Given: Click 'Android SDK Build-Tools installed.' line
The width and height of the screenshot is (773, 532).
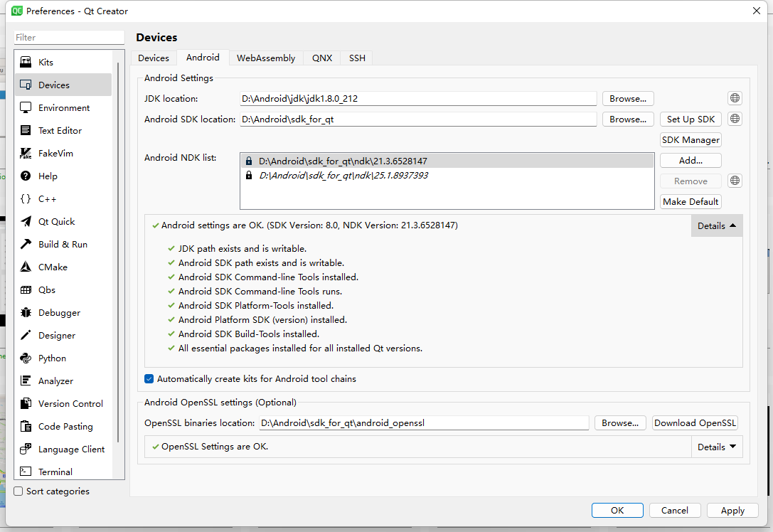Looking at the screenshot, I should coord(248,334).
